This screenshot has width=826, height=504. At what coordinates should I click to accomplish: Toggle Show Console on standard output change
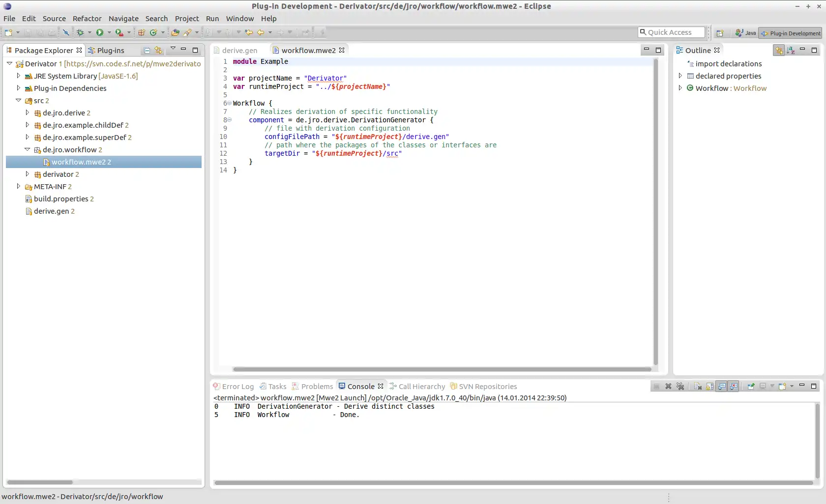click(721, 386)
